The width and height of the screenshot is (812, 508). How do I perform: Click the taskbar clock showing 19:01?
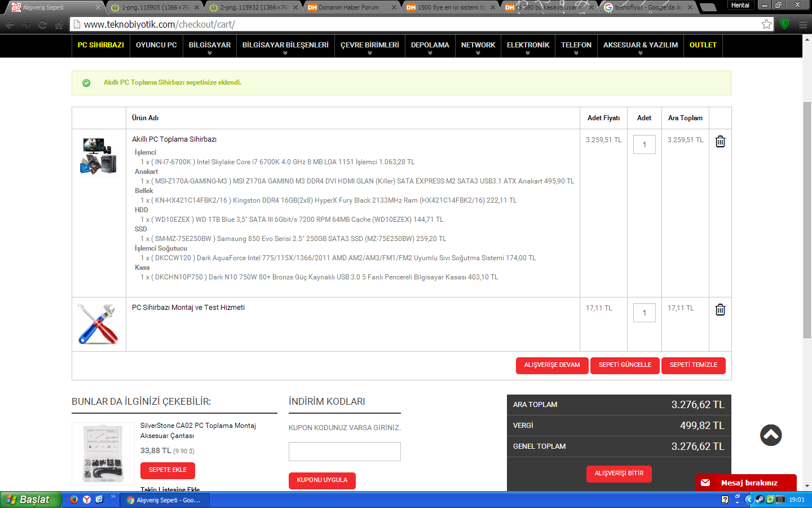(x=797, y=500)
